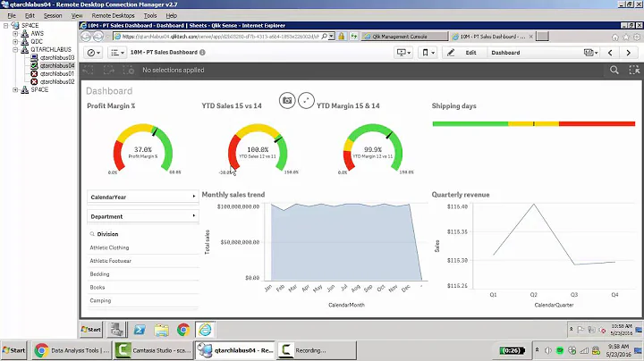Open remote PowerShell taskbar icon
The height and width of the screenshot is (361, 644).
pyautogui.click(x=140, y=330)
